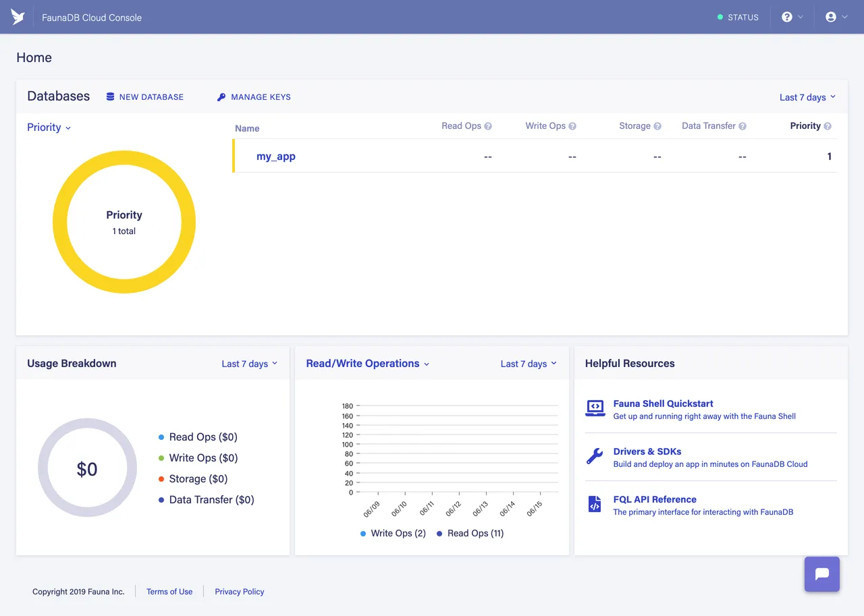Viewport: 864px width, 616px height.
Task: Open the user account menu
Action: tap(836, 17)
